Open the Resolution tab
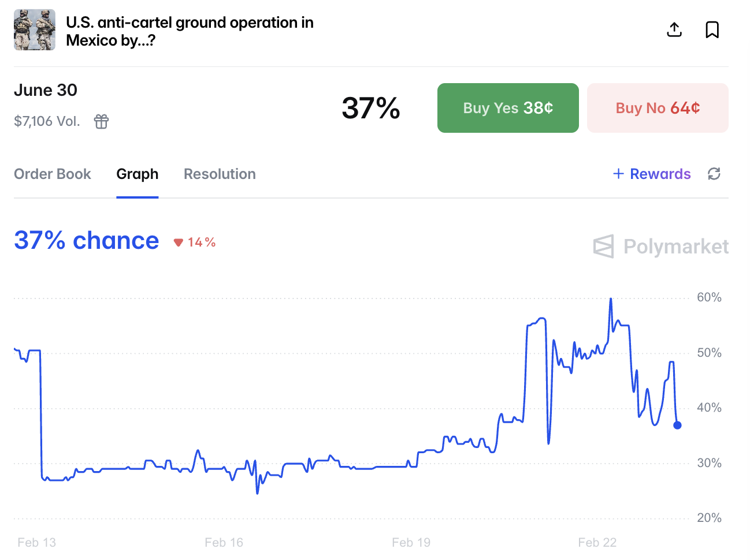This screenshot has height=560, width=750. point(220,174)
